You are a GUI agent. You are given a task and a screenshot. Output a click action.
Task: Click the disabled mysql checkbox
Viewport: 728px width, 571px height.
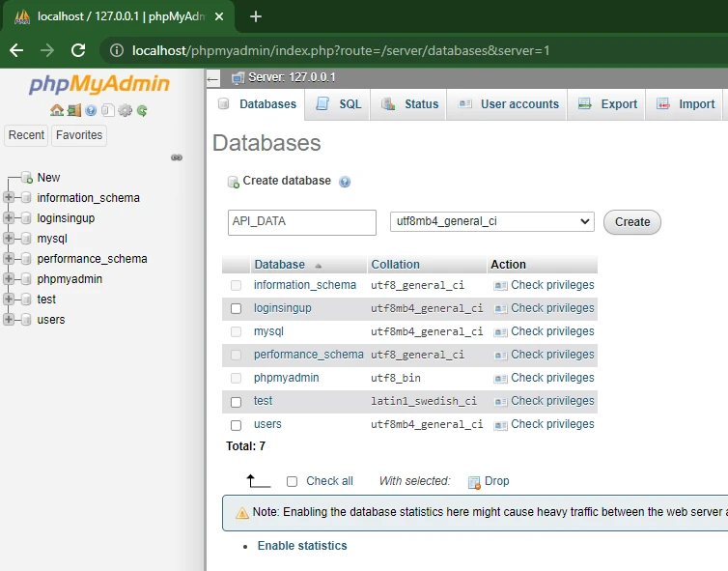click(236, 331)
